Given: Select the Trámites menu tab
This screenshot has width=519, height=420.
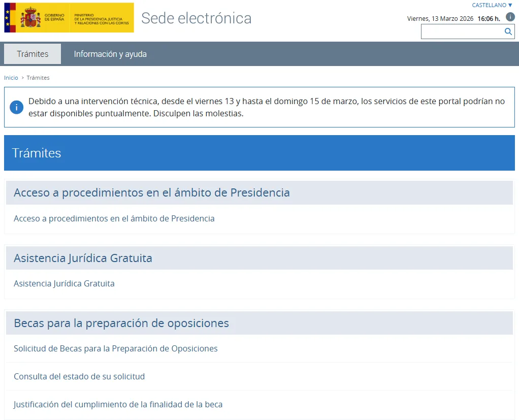Looking at the screenshot, I should point(31,53).
